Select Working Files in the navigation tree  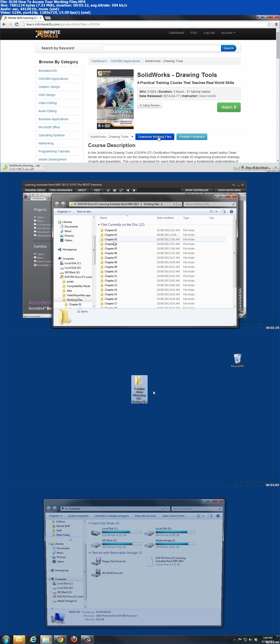click(74, 300)
